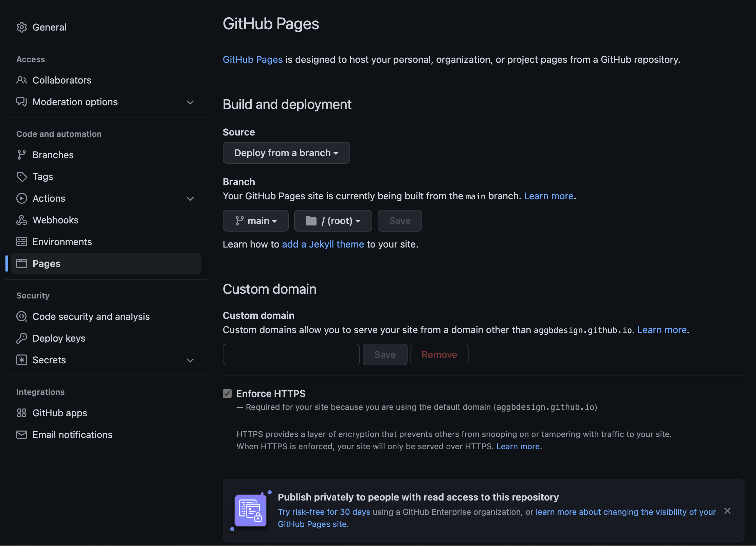The height and width of the screenshot is (546, 756).
Task: Follow the add a Jekyll theme link
Action: (323, 244)
